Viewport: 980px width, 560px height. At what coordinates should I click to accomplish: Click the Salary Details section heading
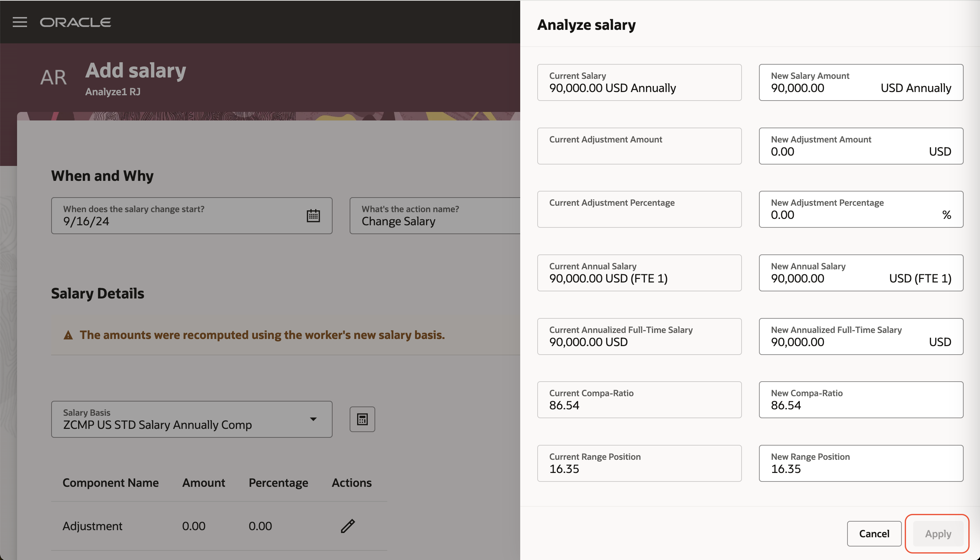click(98, 294)
